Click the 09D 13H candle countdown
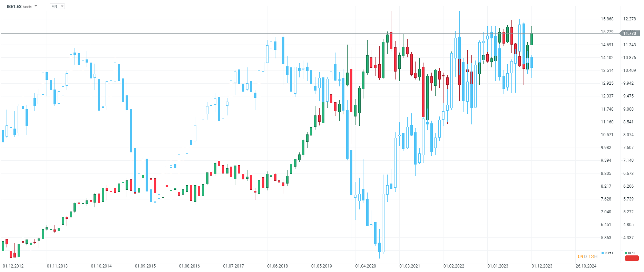 coord(587,256)
